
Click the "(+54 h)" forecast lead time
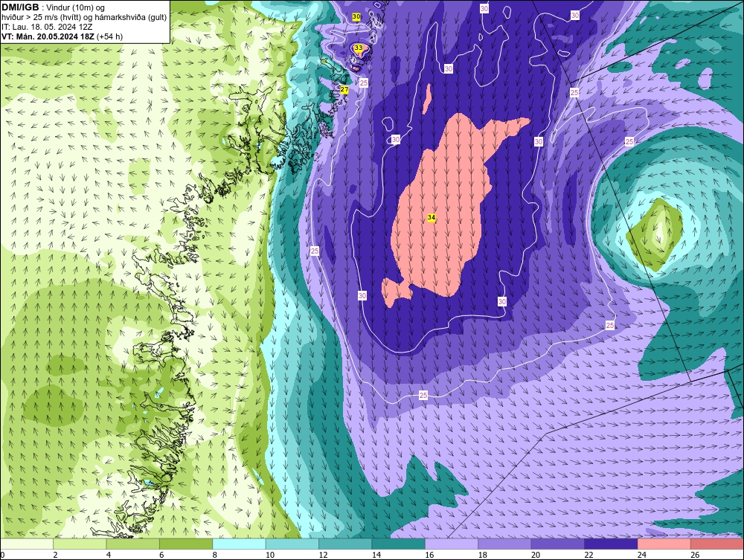tap(109, 36)
